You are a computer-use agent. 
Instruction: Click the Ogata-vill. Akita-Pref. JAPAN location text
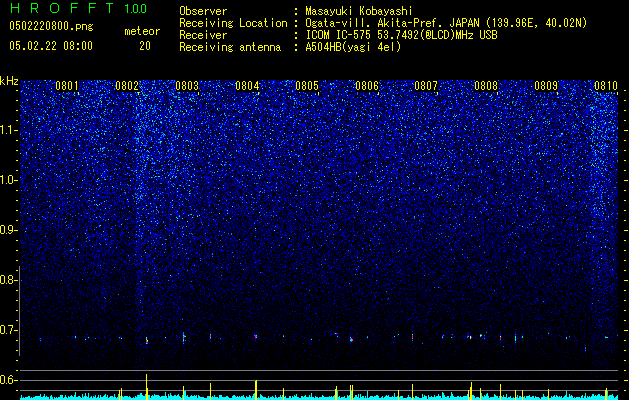446,23
